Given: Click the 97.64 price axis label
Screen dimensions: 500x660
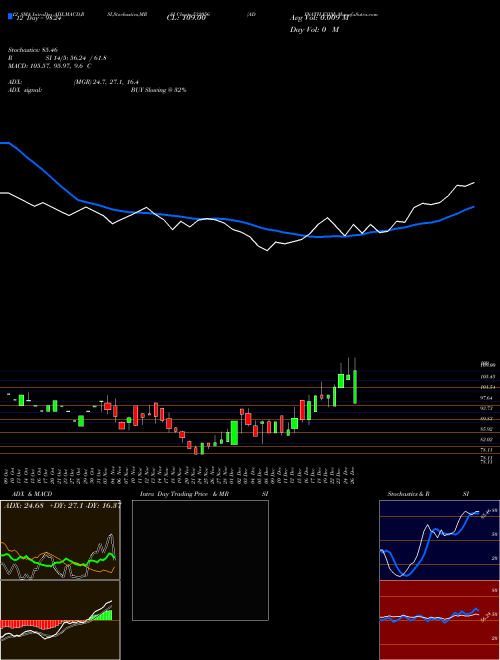Looking at the screenshot, I should (x=487, y=398).
